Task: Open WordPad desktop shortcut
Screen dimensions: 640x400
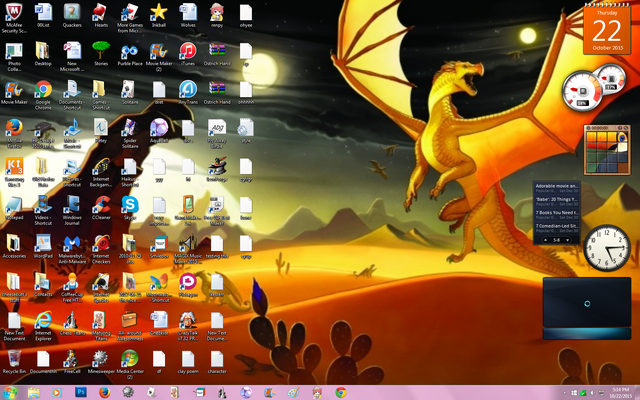Action: [x=43, y=244]
